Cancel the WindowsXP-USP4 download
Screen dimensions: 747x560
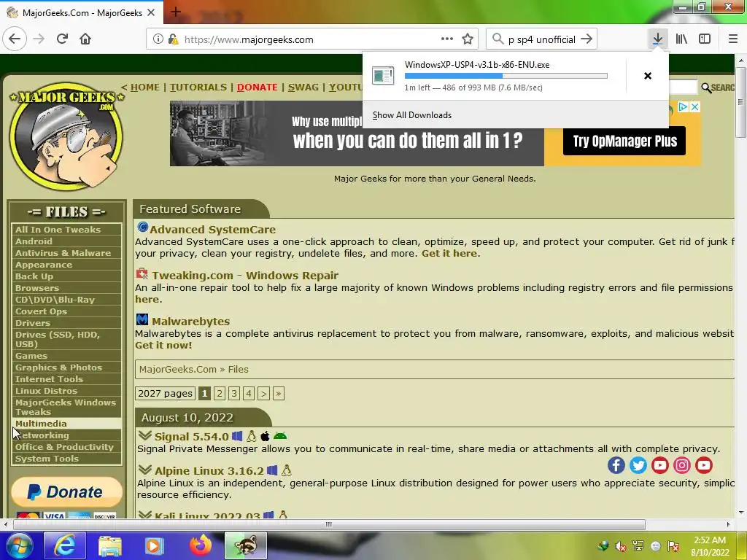coord(648,76)
